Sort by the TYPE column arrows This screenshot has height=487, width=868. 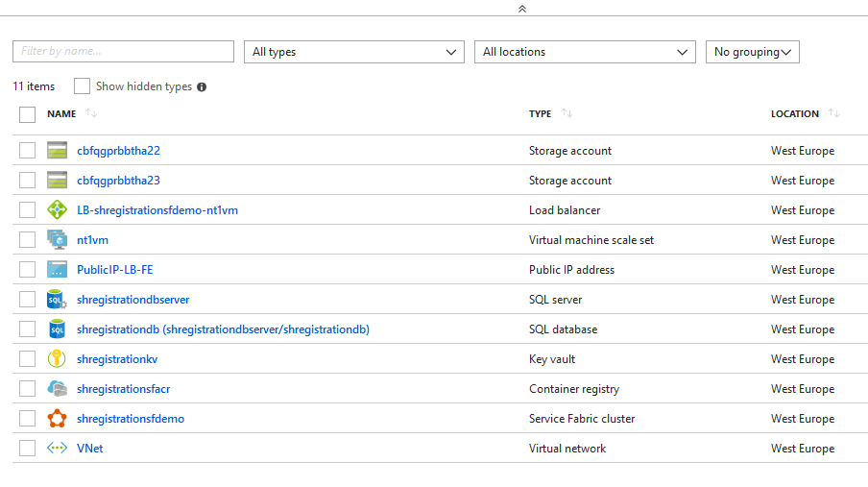coord(567,113)
